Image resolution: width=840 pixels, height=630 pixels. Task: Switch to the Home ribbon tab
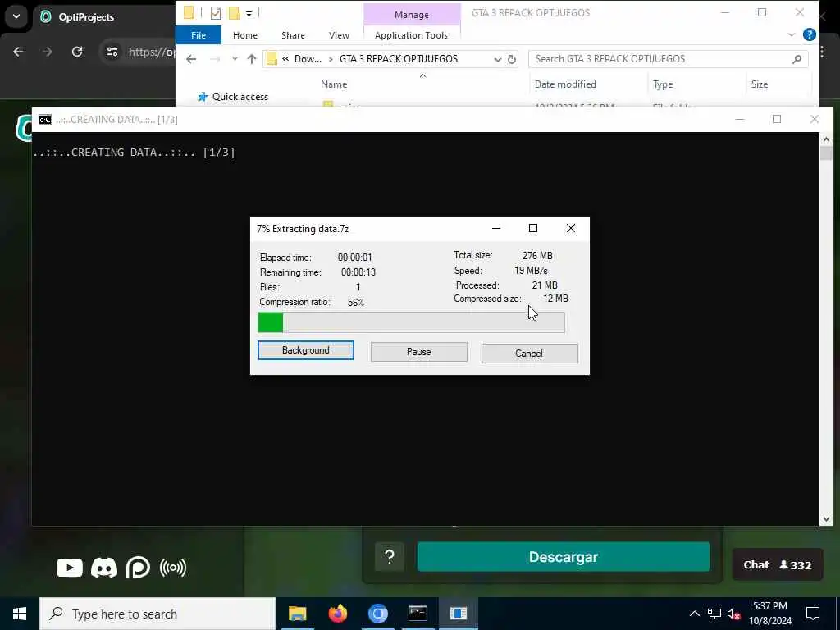[244, 35]
